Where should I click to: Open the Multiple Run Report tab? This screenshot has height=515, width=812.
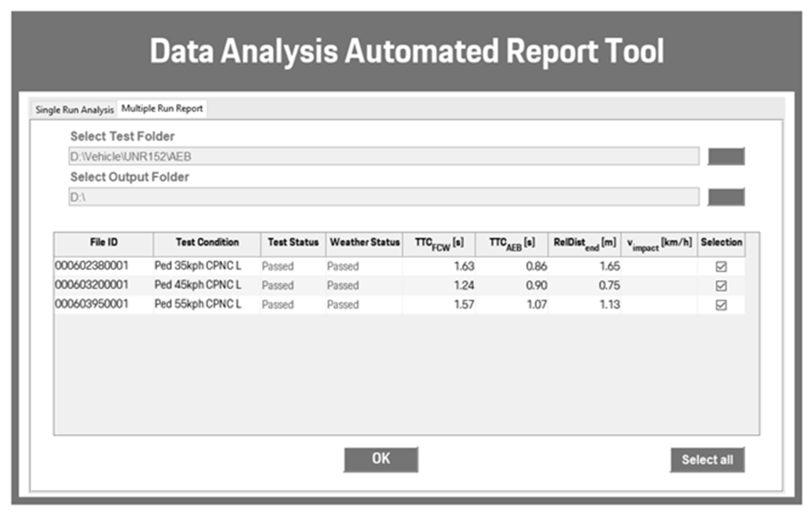(x=162, y=108)
